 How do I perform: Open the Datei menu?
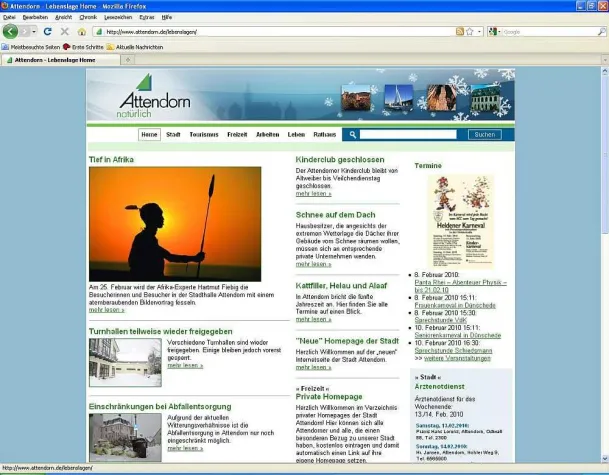[9, 17]
